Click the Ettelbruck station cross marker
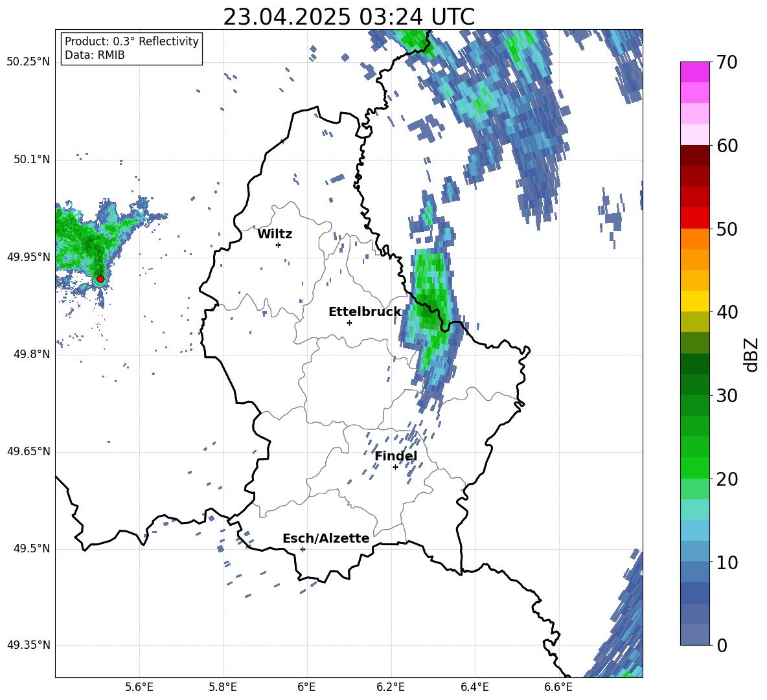Image resolution: width=767 pixels, height=700 pixels. [x=349, y=322]
